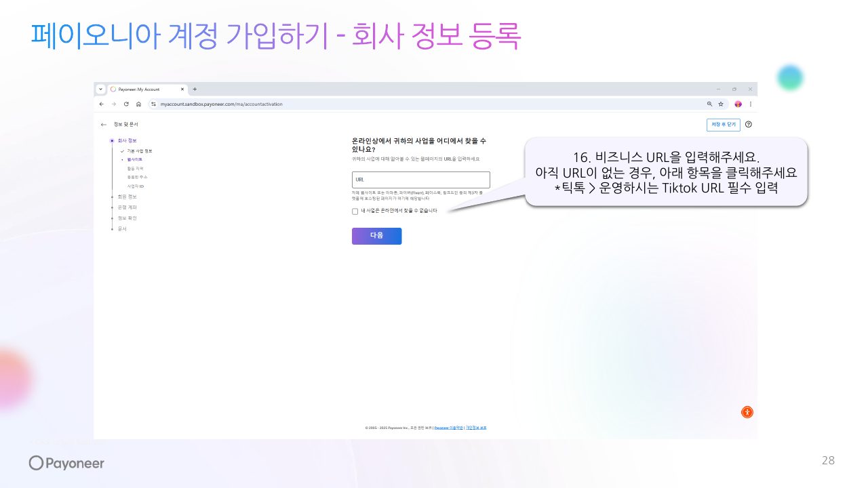This screenshot has height=488, width=868.
Task: Select 정보 확인 in the sidebar
Action: pyautogui.click(x=127, y=218)
